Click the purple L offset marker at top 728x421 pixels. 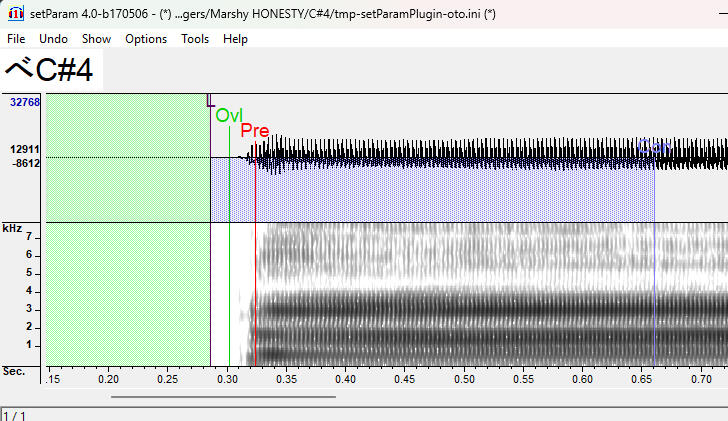coord(210,100)
